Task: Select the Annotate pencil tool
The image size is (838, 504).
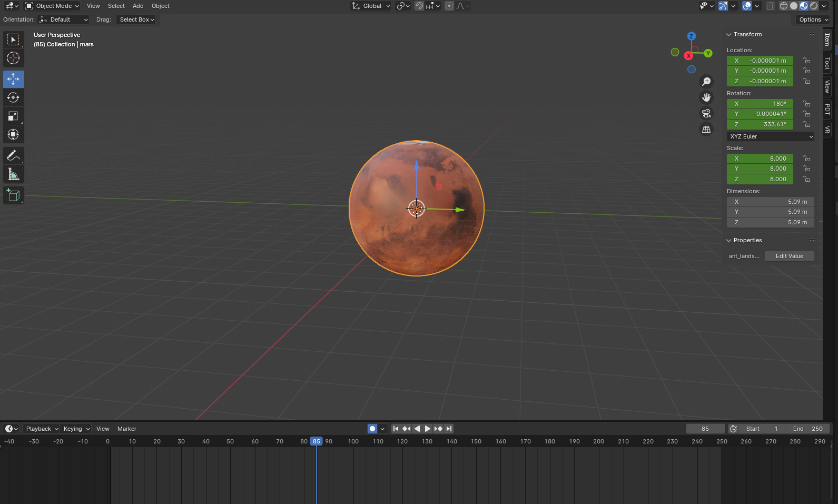Action: pyautogui.click(x=13, y=156)
